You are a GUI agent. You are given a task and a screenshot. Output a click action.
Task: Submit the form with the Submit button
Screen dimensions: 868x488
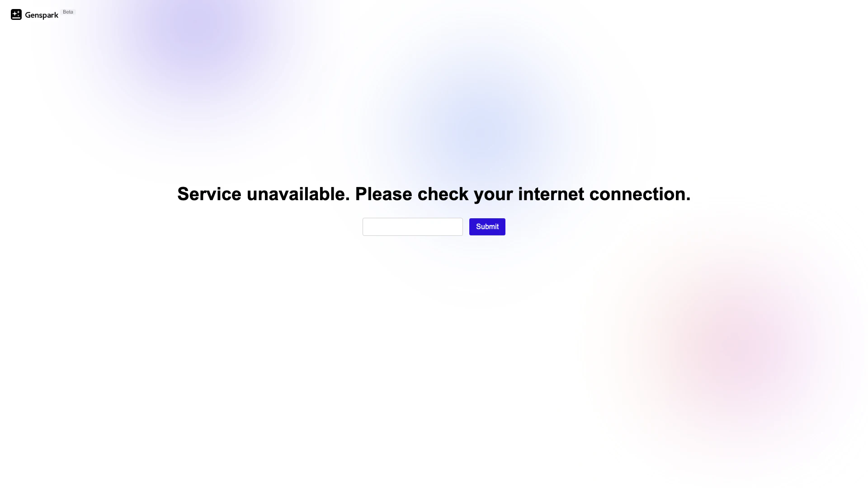487,227
